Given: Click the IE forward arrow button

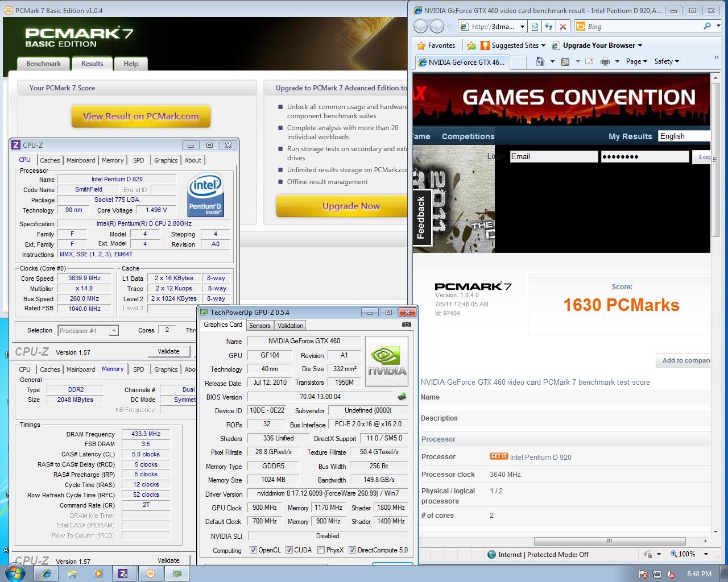Looking at the screenshot, I should [x=437, y=26].
